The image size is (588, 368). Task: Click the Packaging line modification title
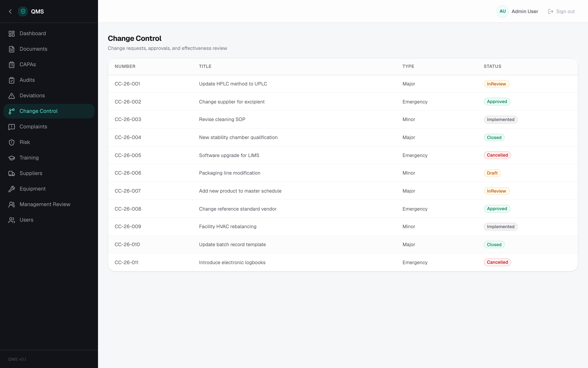(x=230, y=173)
